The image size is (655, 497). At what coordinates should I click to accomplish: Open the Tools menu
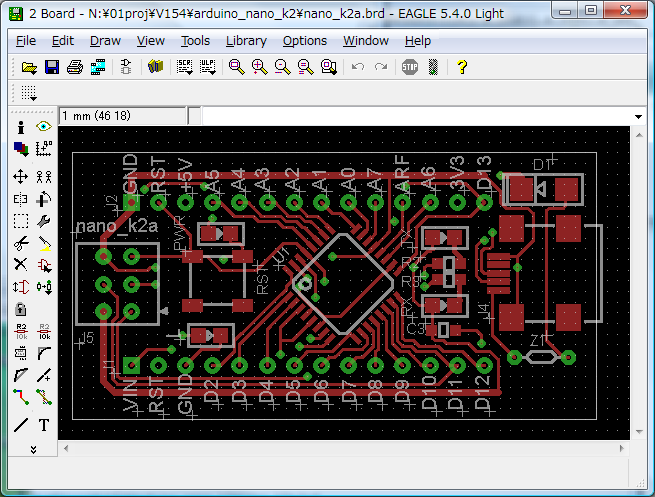click(195, 41)
